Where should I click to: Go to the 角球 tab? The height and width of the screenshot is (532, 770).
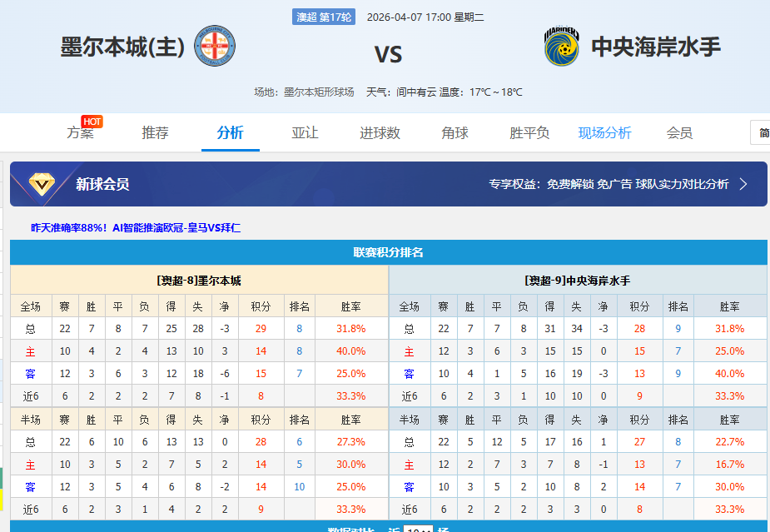(x=455, y=133)
